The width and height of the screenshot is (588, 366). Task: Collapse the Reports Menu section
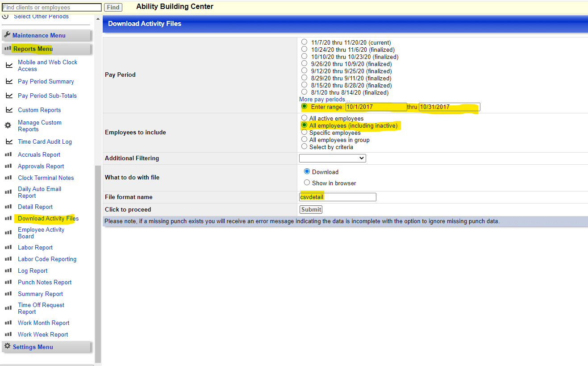(46, 49)
